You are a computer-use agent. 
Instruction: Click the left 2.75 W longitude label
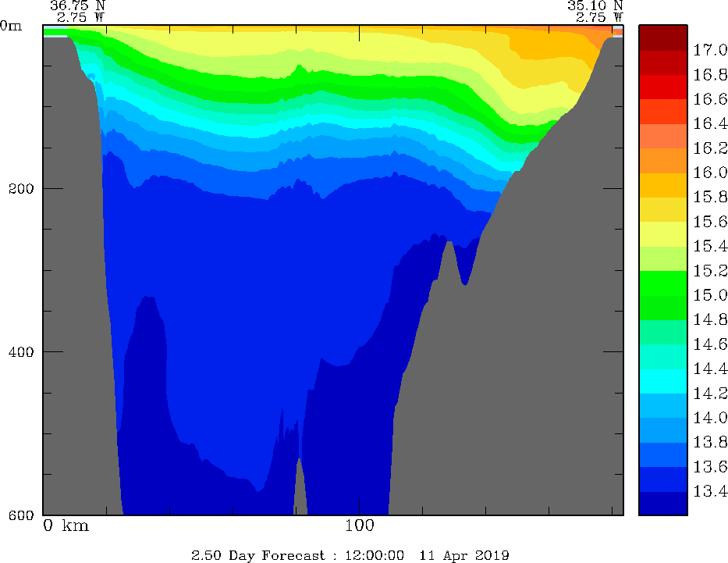pos(81,17)
